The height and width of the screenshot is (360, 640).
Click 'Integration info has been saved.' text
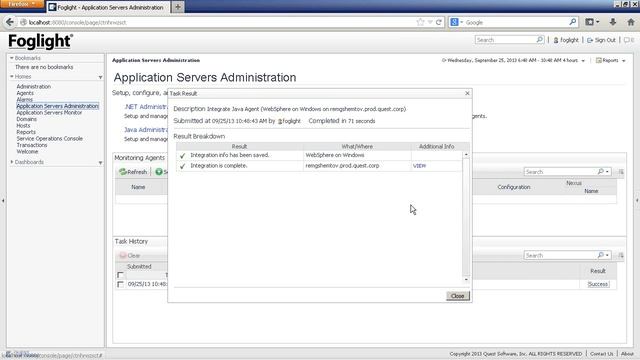(230, 155)
